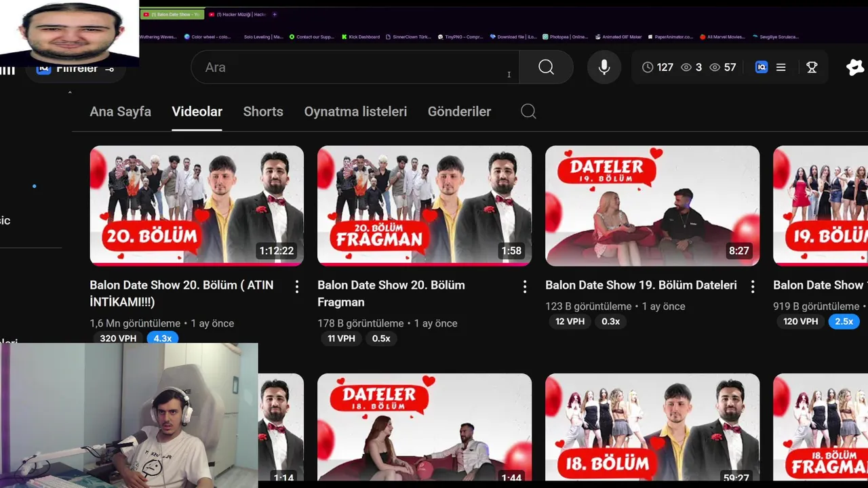The width and height of the screenshot is (868, 488).
Task: Click the 12 VPH badge
Action: (x=570, y=321)
